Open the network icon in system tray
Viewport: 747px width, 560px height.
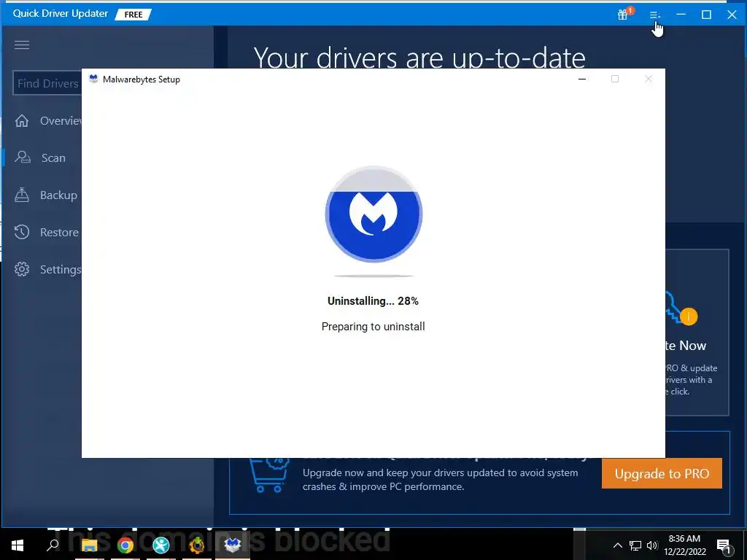tap(635, 545)
